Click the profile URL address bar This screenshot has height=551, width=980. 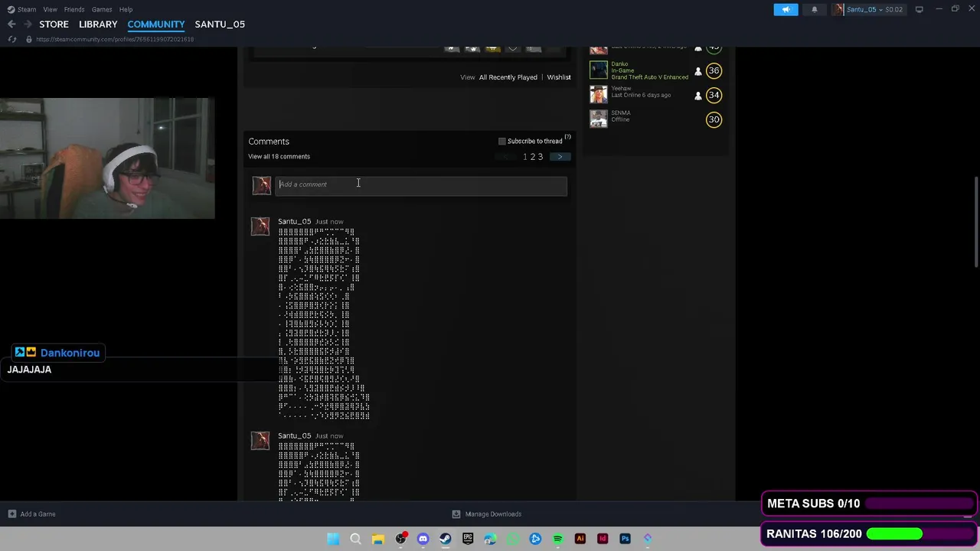[115, 39]
